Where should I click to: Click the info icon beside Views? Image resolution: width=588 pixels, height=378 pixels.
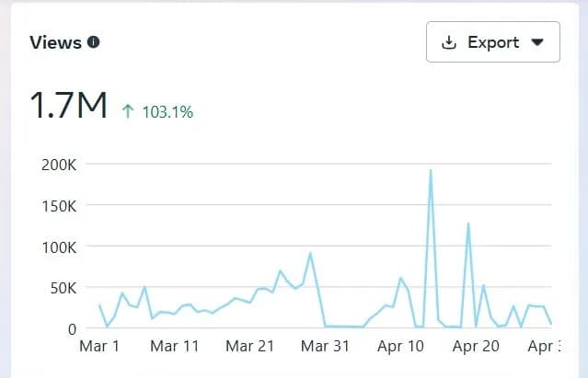click(x=93, y=42)
